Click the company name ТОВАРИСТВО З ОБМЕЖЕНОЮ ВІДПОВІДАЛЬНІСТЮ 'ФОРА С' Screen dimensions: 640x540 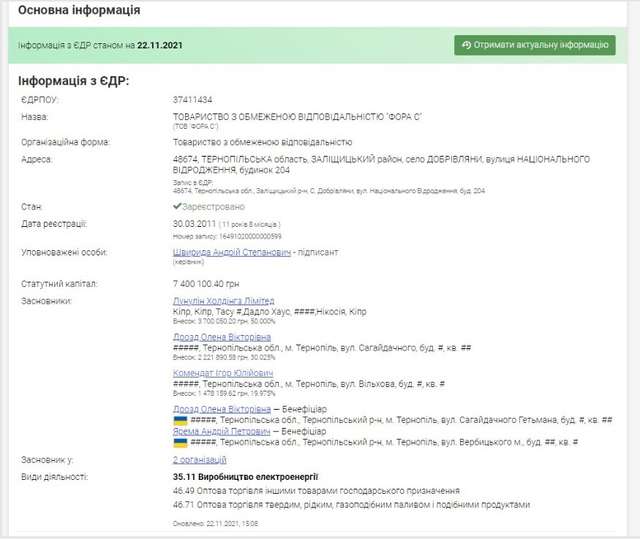click(298, 117)
